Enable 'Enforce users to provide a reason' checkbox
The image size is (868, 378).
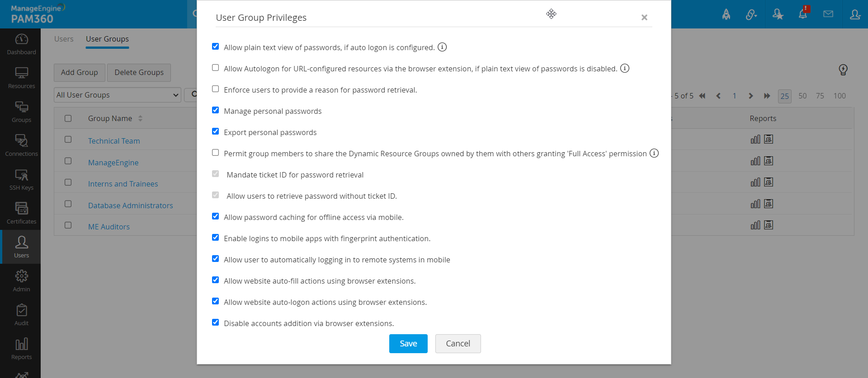tap(216, 89)
